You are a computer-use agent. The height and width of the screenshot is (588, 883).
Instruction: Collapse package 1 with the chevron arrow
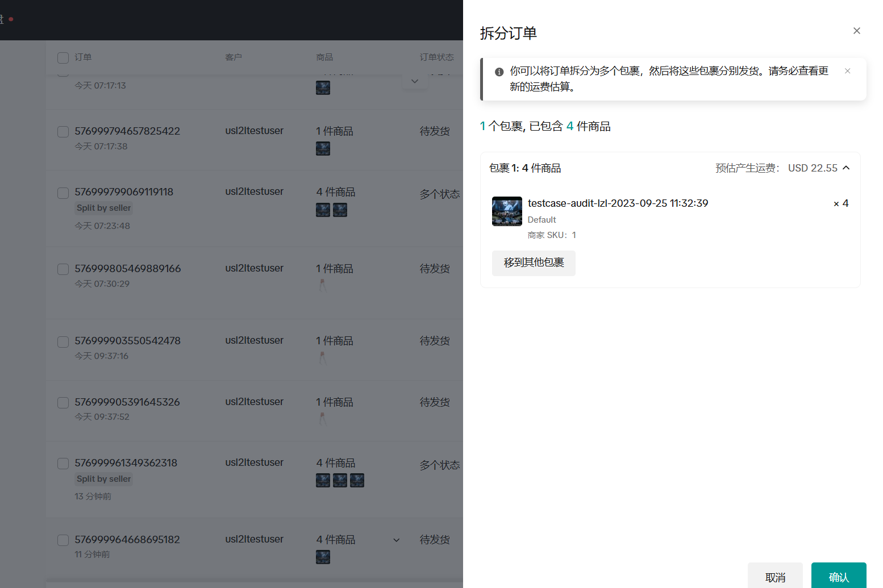click(846, 168)
